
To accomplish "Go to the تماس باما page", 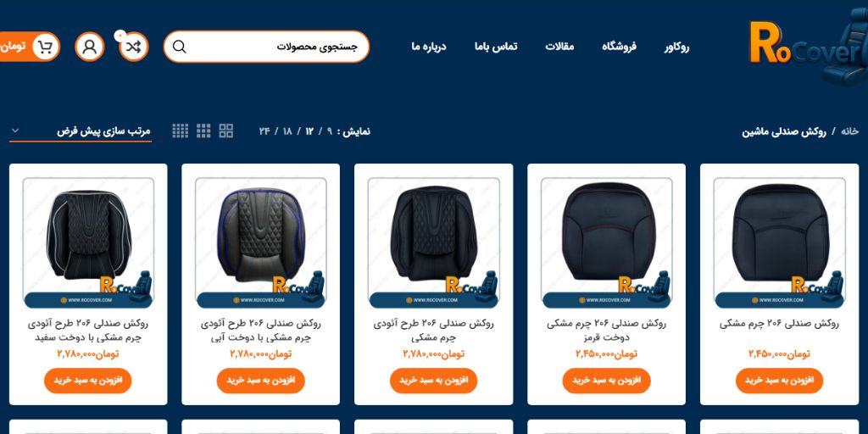I will [x=496, y=47].
